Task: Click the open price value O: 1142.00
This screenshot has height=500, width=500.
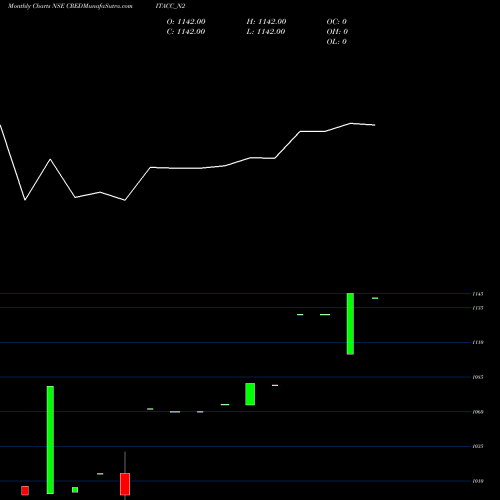Action: [x=186, y=22]
